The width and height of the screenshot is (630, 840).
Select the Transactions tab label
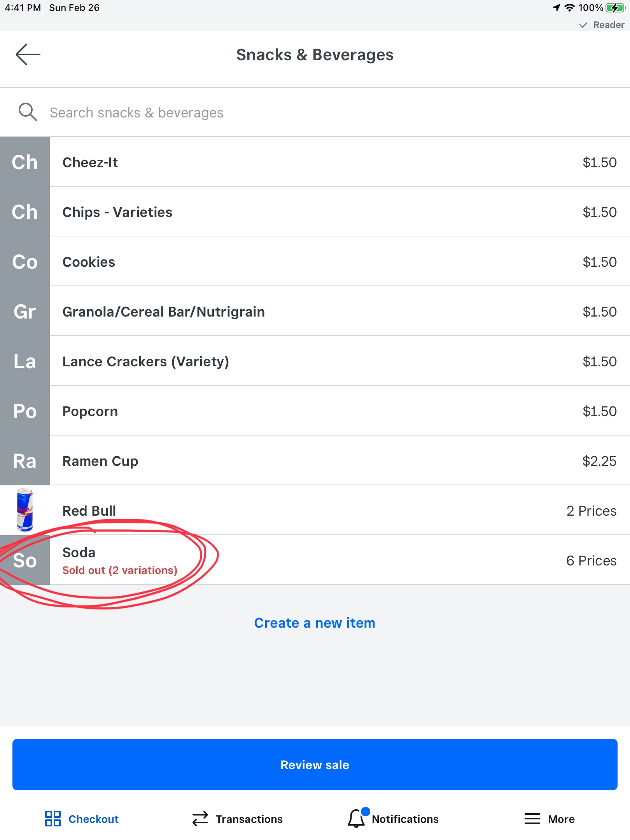point(249,819)
